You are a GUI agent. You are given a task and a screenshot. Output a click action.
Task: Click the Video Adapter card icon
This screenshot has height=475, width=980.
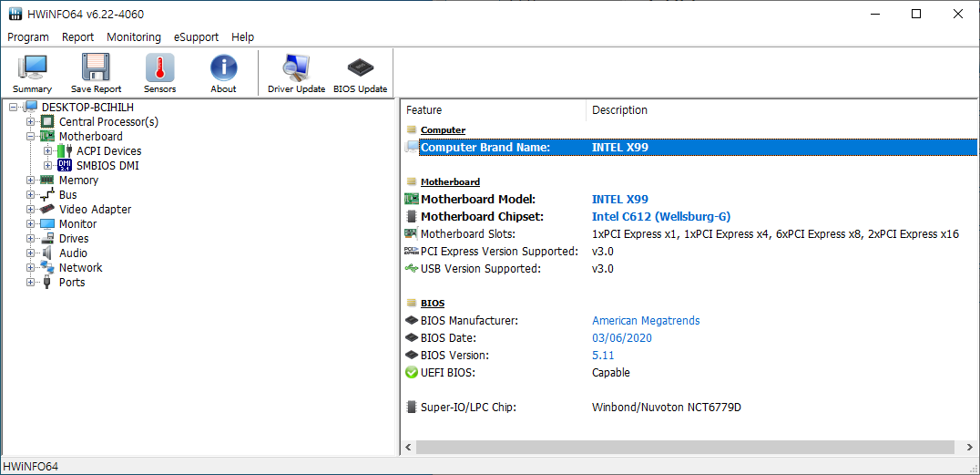point(46,209)
